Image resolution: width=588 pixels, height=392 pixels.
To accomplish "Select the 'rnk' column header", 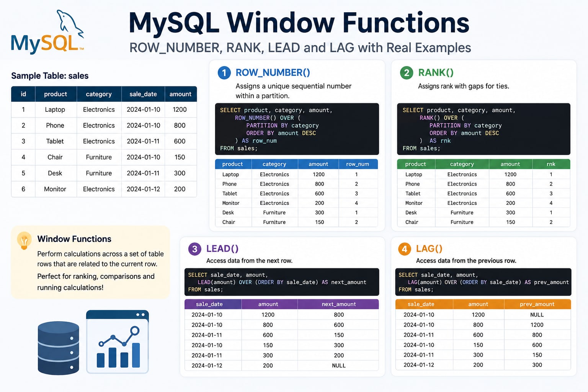I will 551,164.
